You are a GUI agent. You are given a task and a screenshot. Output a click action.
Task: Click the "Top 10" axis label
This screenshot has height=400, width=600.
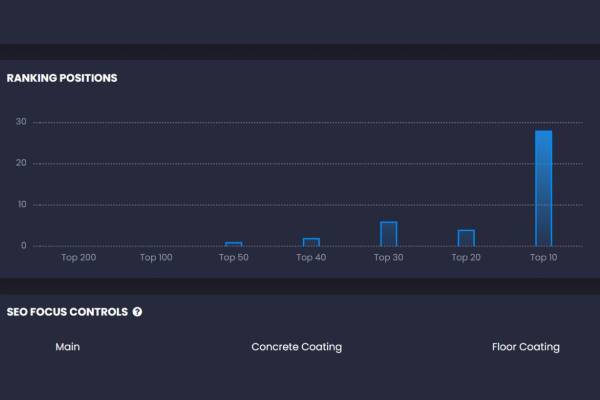coord(543,258)
